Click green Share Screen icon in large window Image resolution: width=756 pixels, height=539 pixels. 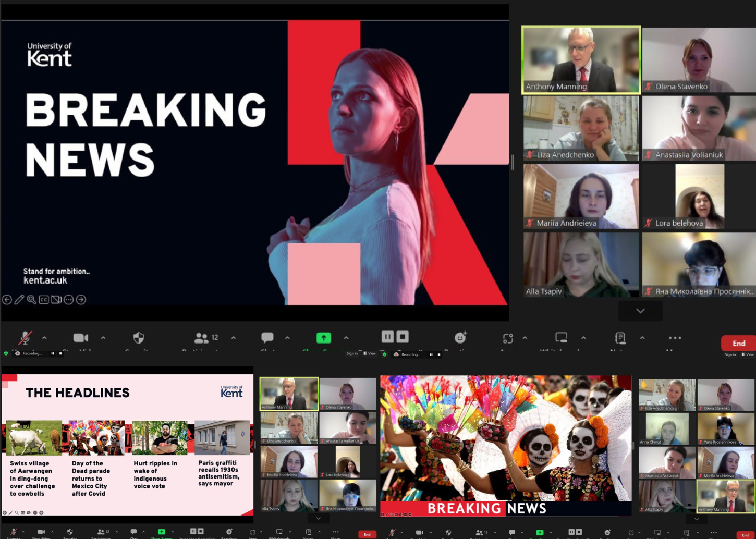pyautogui.click(x=324, y=338)
